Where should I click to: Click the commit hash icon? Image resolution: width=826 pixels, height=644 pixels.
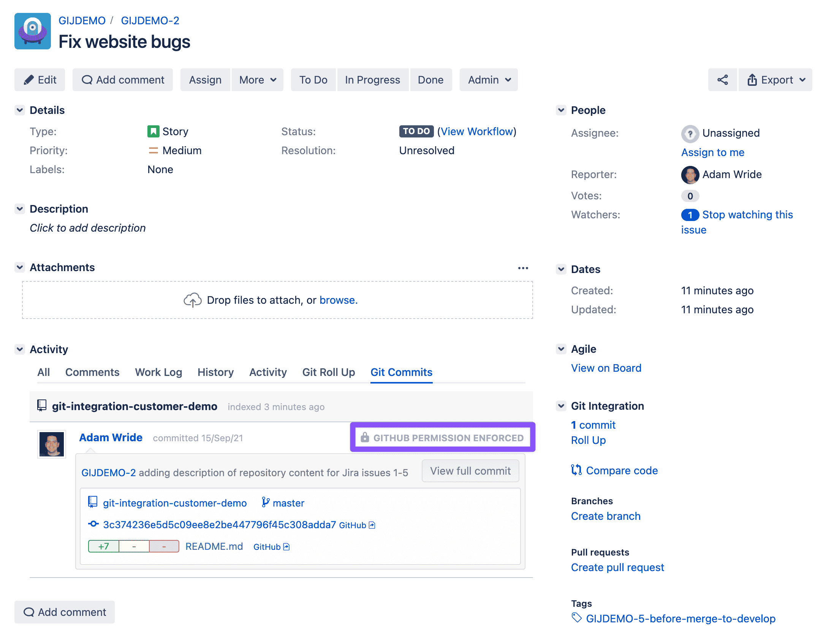point(93,524)
